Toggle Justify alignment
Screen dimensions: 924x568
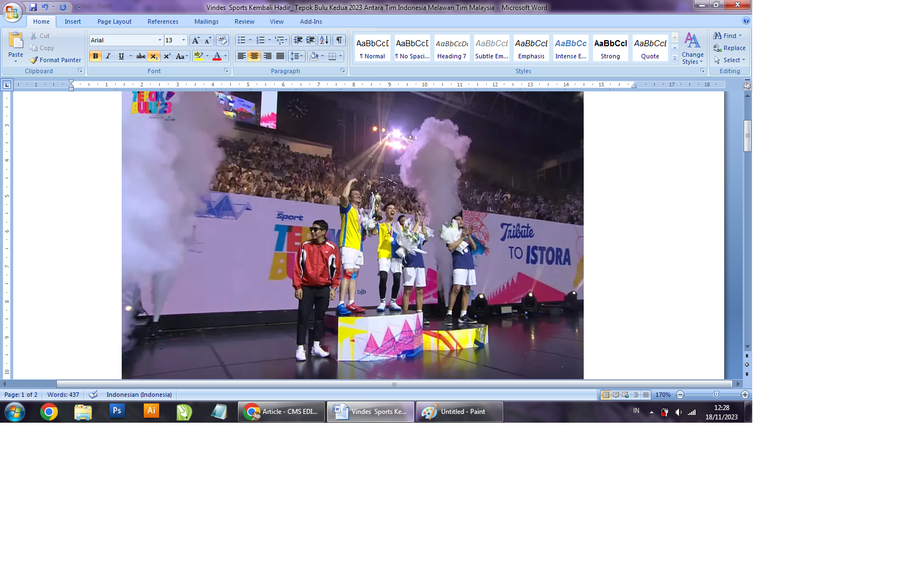point(280,56)
